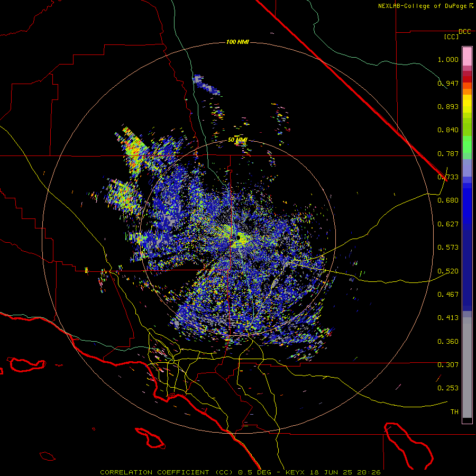The image size is (476, 476).
Task: Click the 0.733 scale value
Action: click(x=448, y=177)
